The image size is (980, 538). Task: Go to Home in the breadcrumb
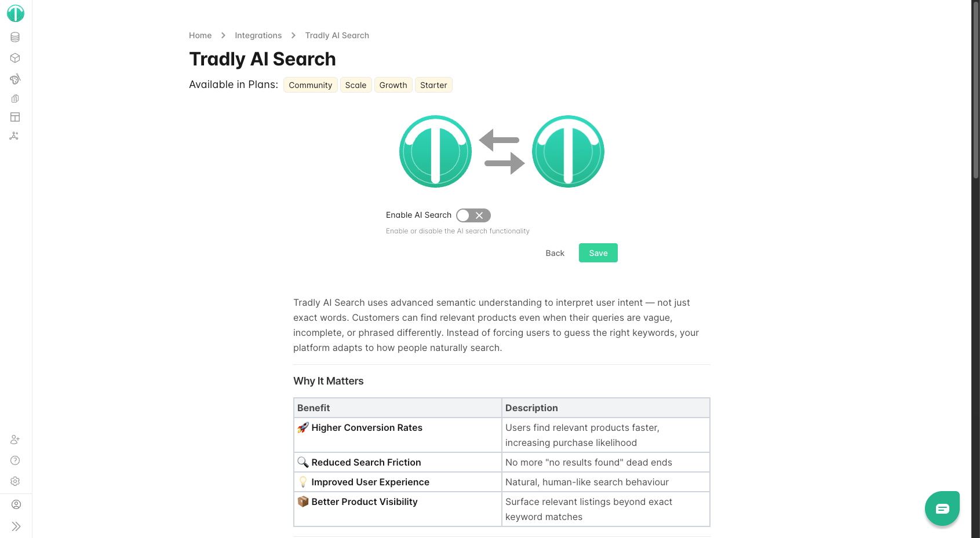pyautogui.click(x=200, y=35)
